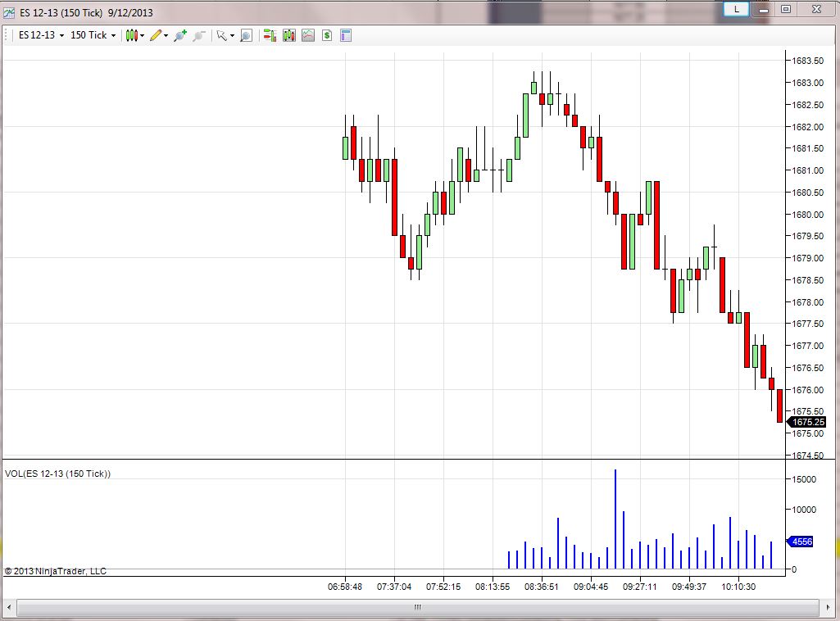Click the volume value marker 4556
Screen dimensions: 840x621
click(801, 542)
